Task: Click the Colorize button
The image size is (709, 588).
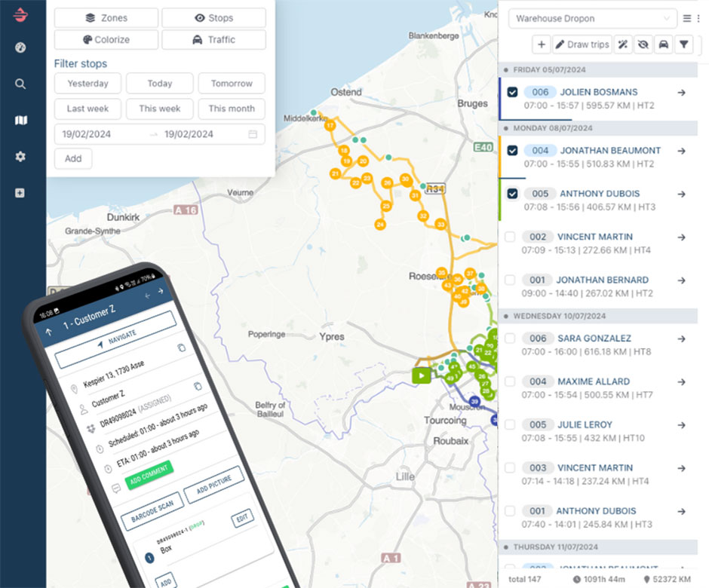Action: [106, 40]
